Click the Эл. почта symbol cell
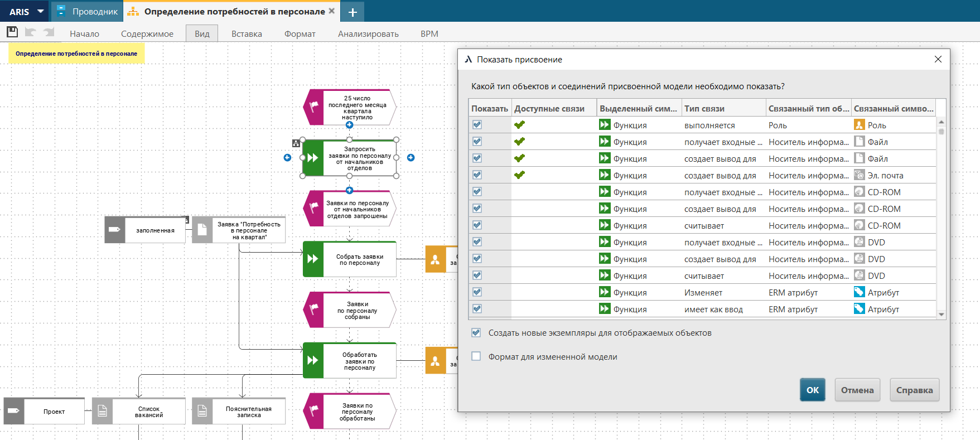Screen dimensions: 980x440 click(x=892, y=175)
